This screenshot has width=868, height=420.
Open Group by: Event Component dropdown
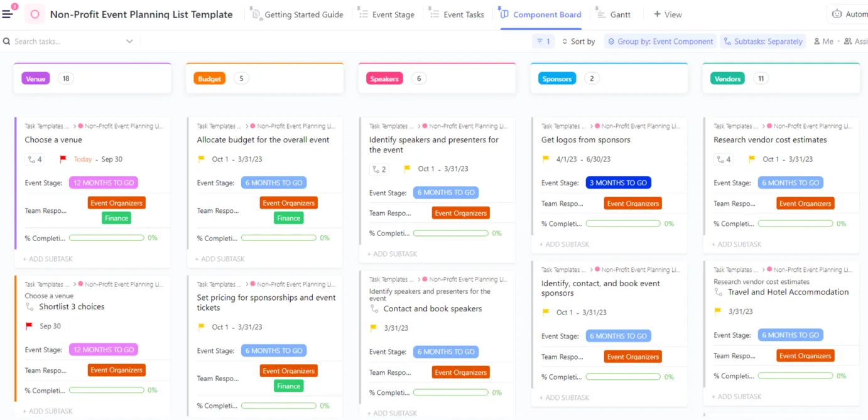click(x=660, y=41)
